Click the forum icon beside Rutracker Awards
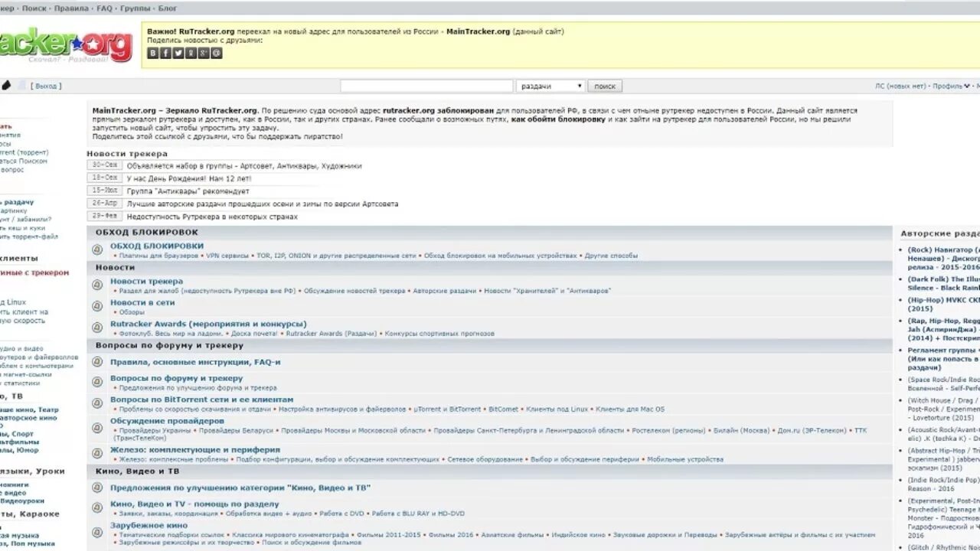This screenshot has width=980, height=551. coord(97,328)
